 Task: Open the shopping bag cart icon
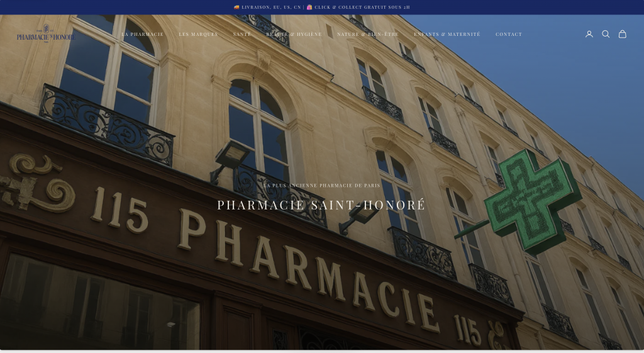pyautogui.click(x=622, y=34)
